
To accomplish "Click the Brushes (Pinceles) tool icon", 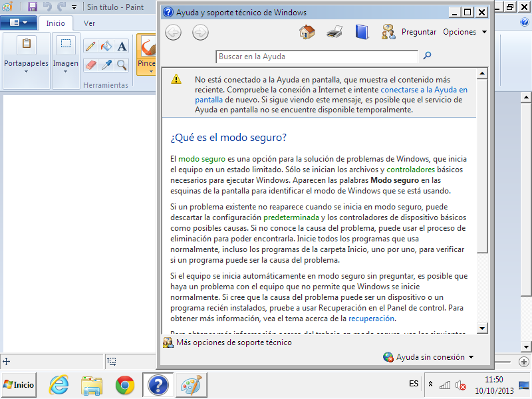I will pyautogui.click(x=148, y=47).
